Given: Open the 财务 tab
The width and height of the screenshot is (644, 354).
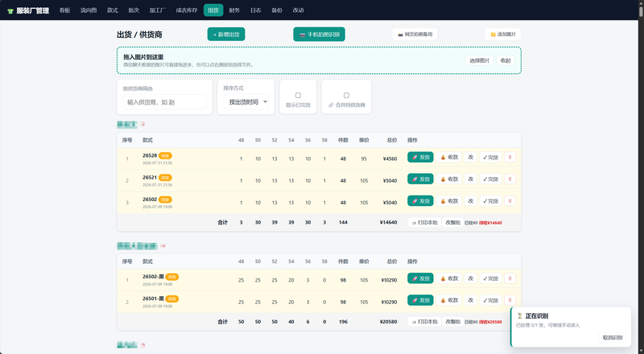Looking at the screenshot, I should click(234, 10).
